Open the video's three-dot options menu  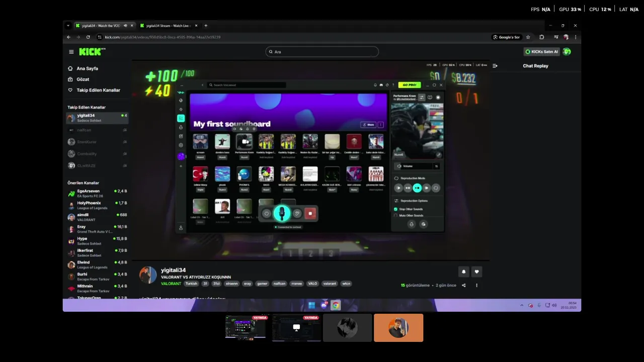pos(476,285)
